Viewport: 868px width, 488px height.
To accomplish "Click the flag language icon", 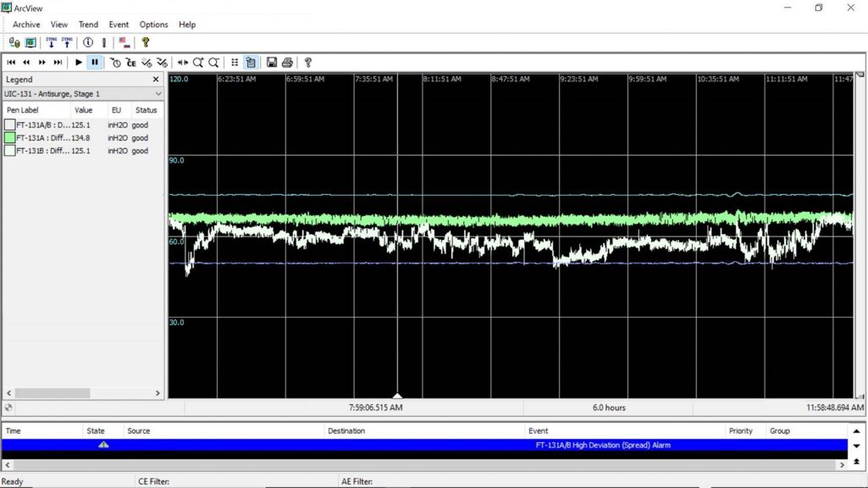I will pyautogui.click(x=124, y=42).
